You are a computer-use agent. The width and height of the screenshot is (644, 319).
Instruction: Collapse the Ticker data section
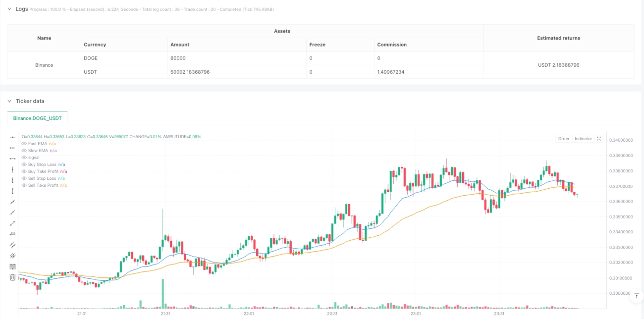9,101
